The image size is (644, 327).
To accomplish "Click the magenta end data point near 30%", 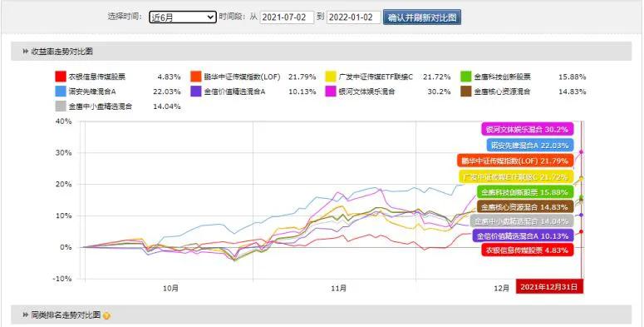I will 581,152.
